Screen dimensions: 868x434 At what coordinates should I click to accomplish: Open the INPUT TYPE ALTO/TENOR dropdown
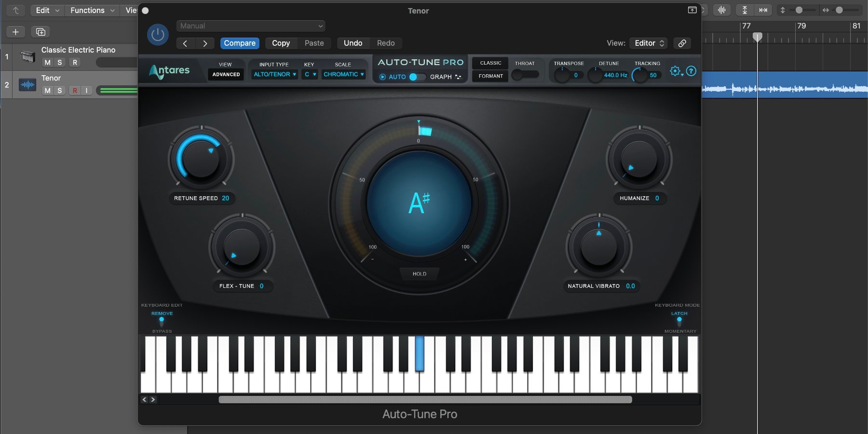[274, 74]
